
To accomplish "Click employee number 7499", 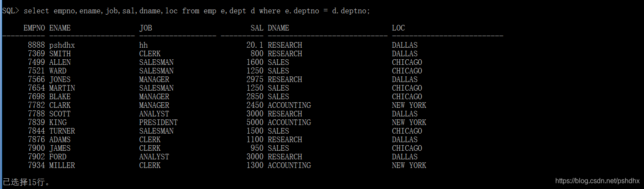I will click(x=36, y=62).
